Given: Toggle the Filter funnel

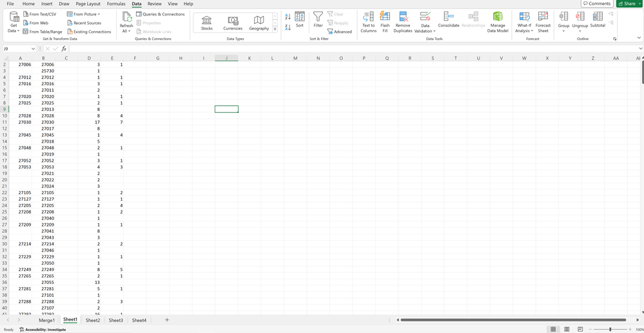Looking at the screenshot, I should click(x=318, y=20).
